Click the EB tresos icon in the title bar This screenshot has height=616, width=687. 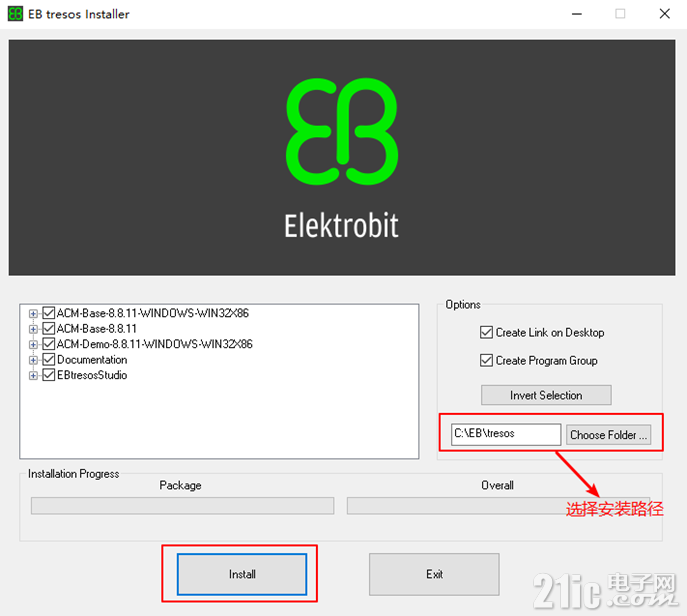pyautogui.click(x=15, y=14)
